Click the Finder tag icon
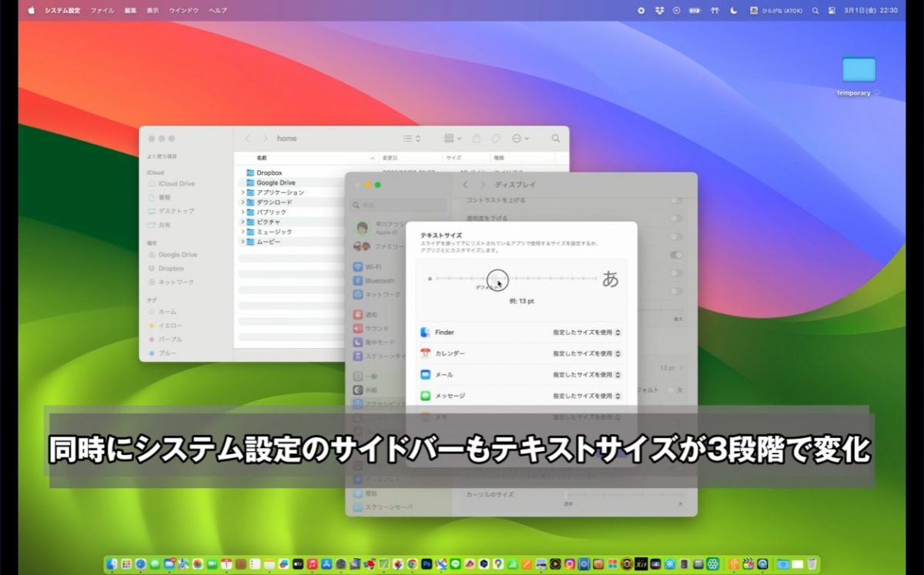The height and width of the screenshot is (575, 924). click(496, 139)
